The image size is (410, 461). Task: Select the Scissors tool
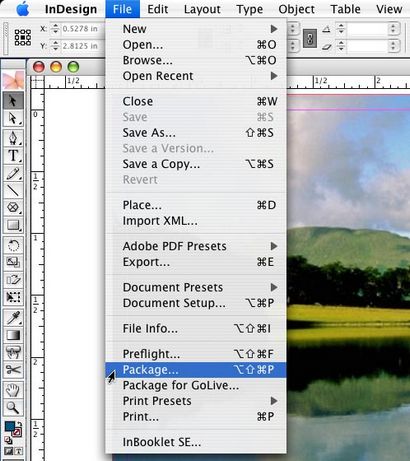[x=13, y=370]
